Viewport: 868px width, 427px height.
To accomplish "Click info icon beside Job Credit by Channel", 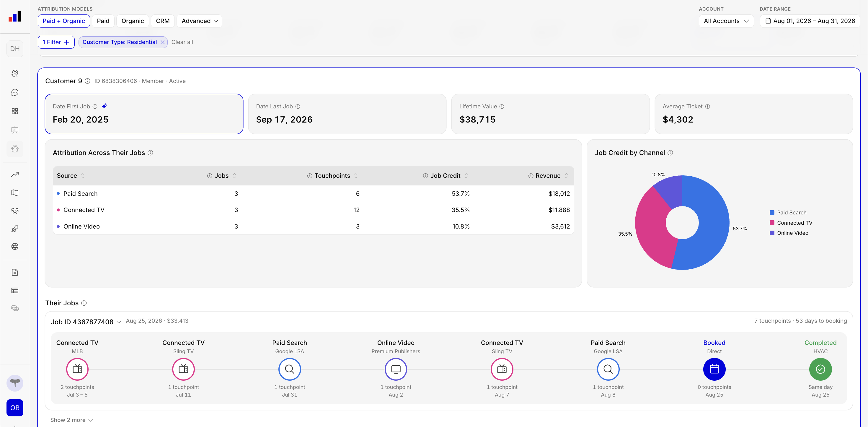I will click(670, 153).
